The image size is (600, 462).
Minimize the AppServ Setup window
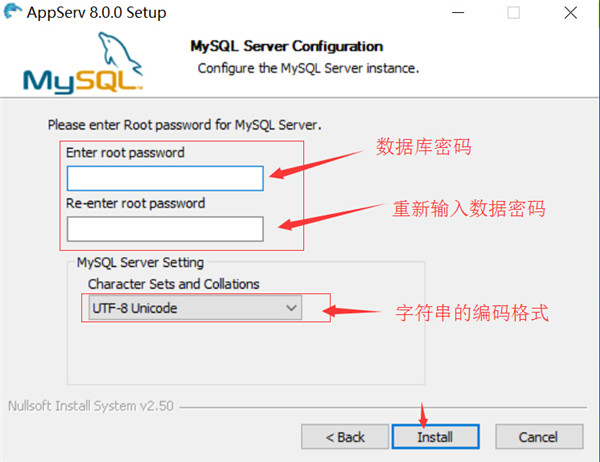click(x=460, y=13)
